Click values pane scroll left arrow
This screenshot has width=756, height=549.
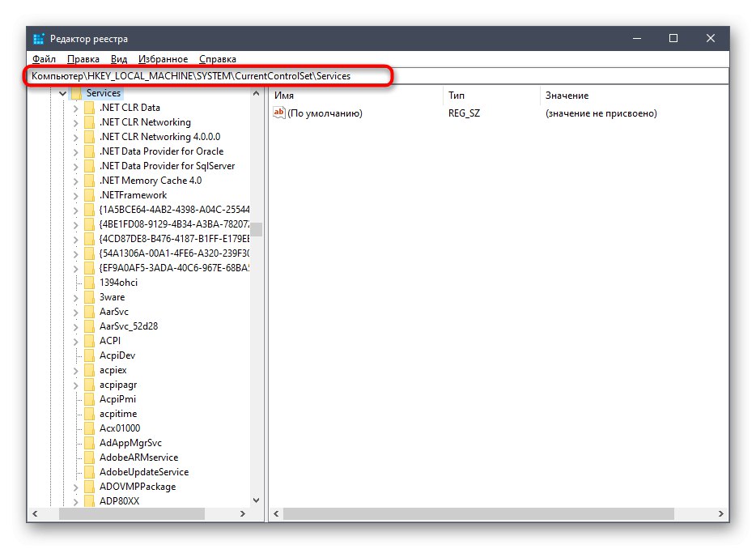[x=276, y=514]
